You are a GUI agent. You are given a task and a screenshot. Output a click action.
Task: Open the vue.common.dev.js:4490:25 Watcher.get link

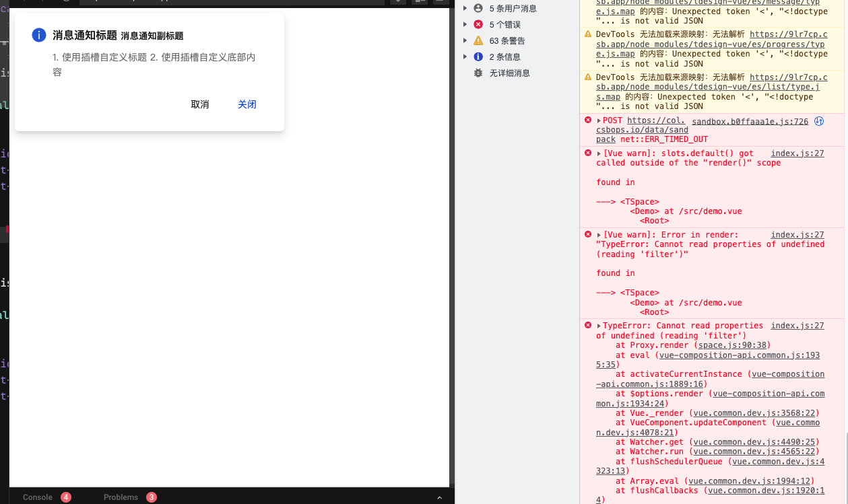[x=755, y=442]
